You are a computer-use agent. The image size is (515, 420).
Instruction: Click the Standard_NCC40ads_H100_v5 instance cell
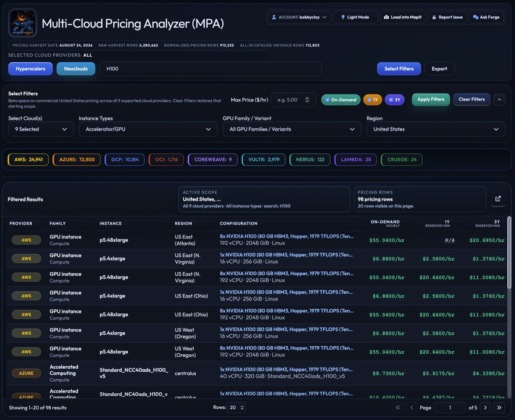(134, 373)
